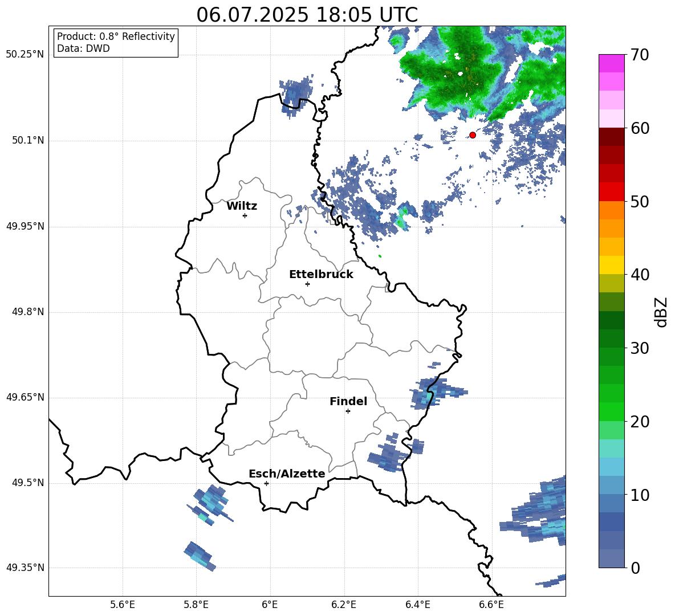Click the 6°E longitude label
675x616 pixels.
[270, 605]
